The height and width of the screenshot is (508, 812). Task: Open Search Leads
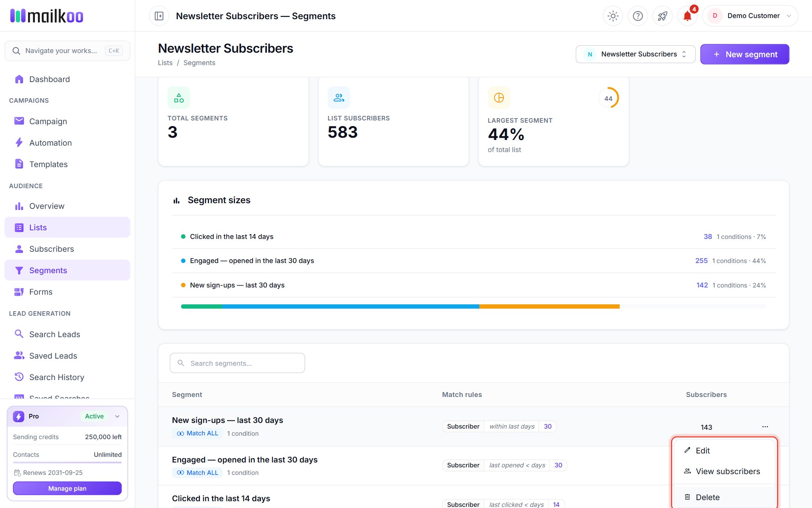click(x=67, y=334)
